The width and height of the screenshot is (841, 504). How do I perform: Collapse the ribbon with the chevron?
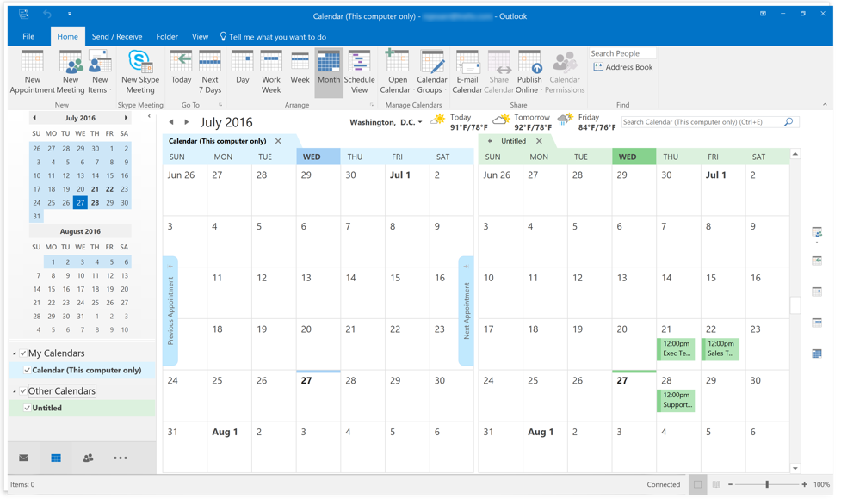(x=825, y=105)
